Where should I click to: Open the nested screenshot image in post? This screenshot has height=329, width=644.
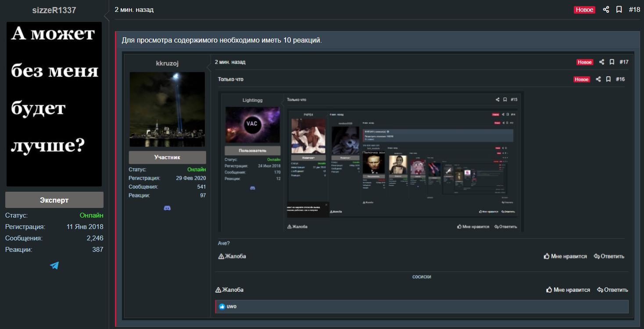click(x=371, y=161)
